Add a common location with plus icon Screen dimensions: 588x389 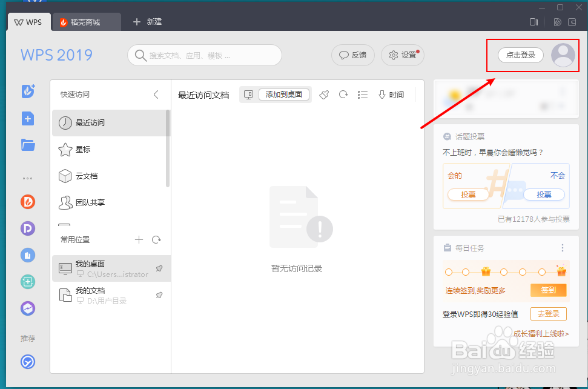pos(139,240)
